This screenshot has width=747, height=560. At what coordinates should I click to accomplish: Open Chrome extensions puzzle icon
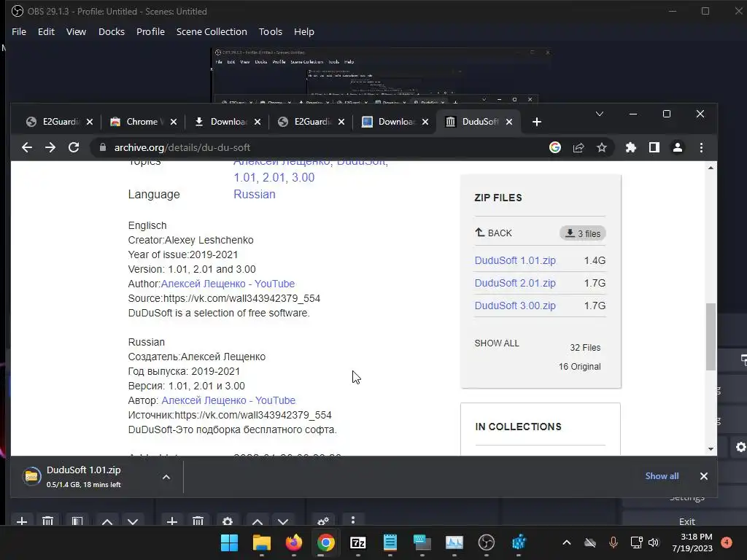click(x=631, y=147)
